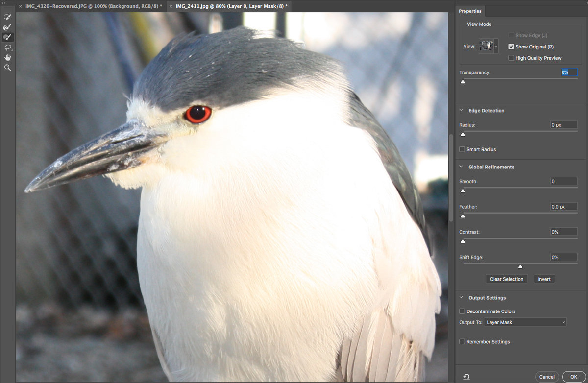This screenshot has width=588, height=383.
Task: Collapse the Edge Detection section
Action: 462,111
